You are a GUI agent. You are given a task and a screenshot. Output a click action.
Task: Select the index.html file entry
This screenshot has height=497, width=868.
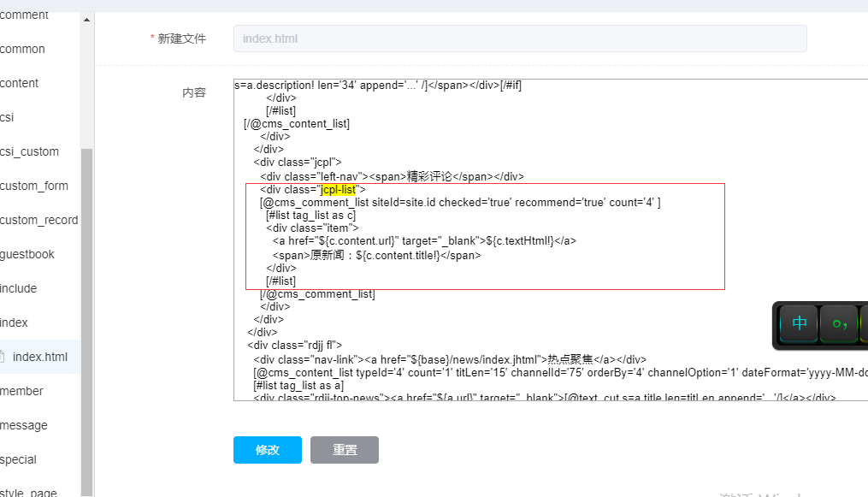coord(40,357)
